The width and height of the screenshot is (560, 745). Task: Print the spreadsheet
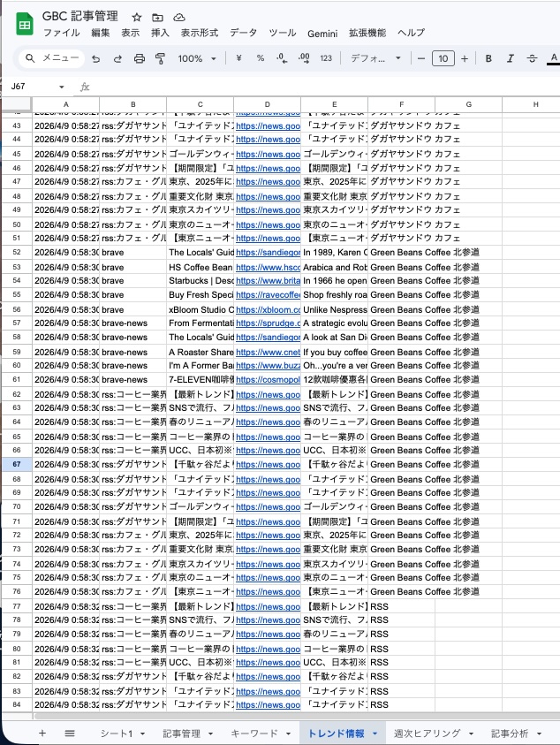tap(140, 58)
